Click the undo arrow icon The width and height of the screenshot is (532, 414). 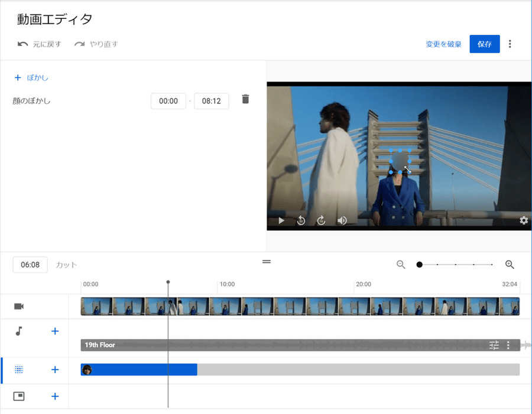click(x=22, y=44)
